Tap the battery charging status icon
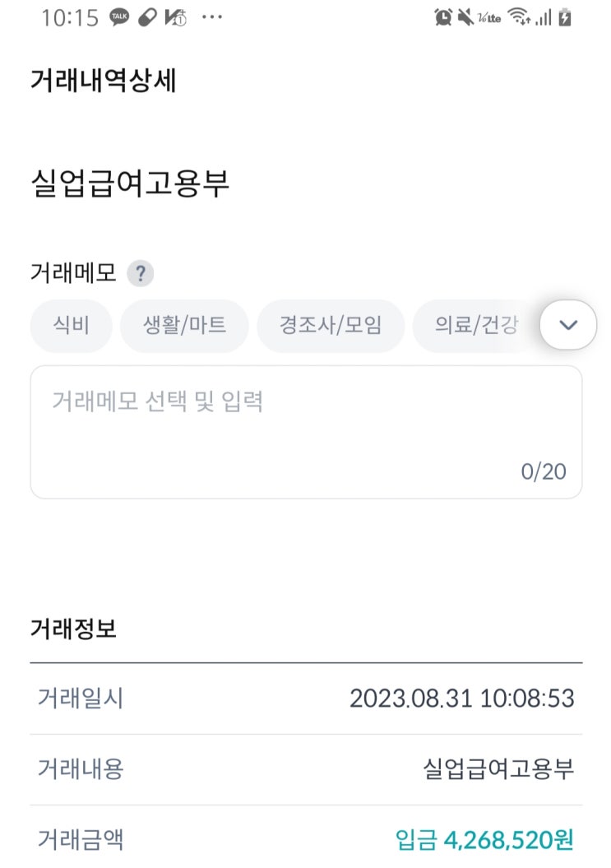 click(564, 18)
